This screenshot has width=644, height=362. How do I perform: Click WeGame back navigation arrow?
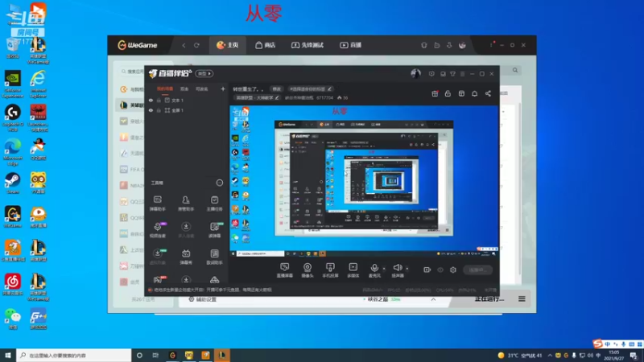coord(184,45)
